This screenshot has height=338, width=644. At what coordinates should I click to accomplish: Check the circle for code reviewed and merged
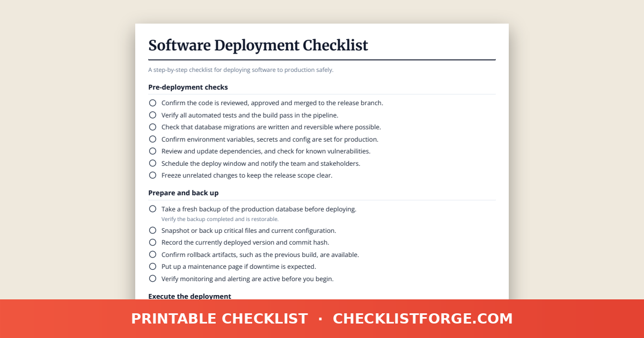[x=152, y=102]
